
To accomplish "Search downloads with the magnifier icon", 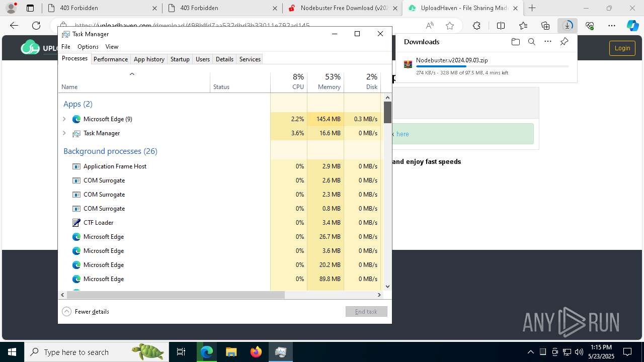I will (x=531, y=42).
